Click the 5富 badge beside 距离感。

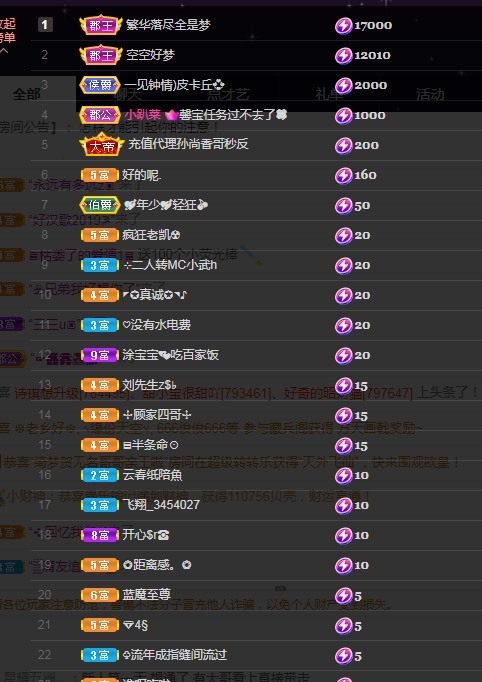pos(100,565)
